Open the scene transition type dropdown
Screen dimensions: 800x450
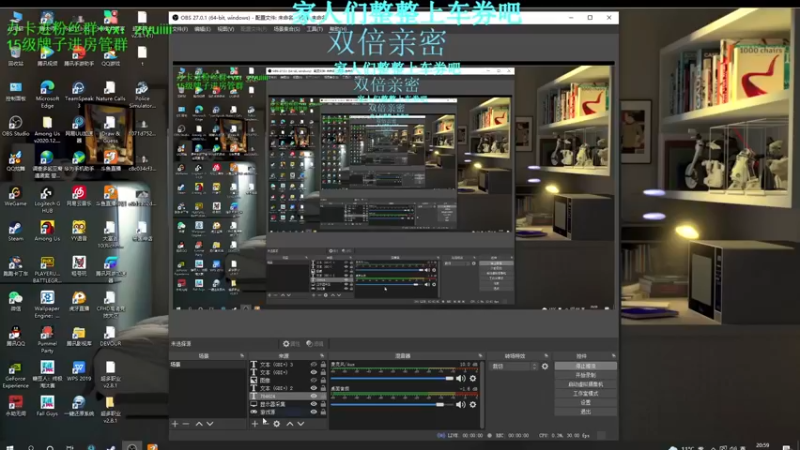click(514, 366)
